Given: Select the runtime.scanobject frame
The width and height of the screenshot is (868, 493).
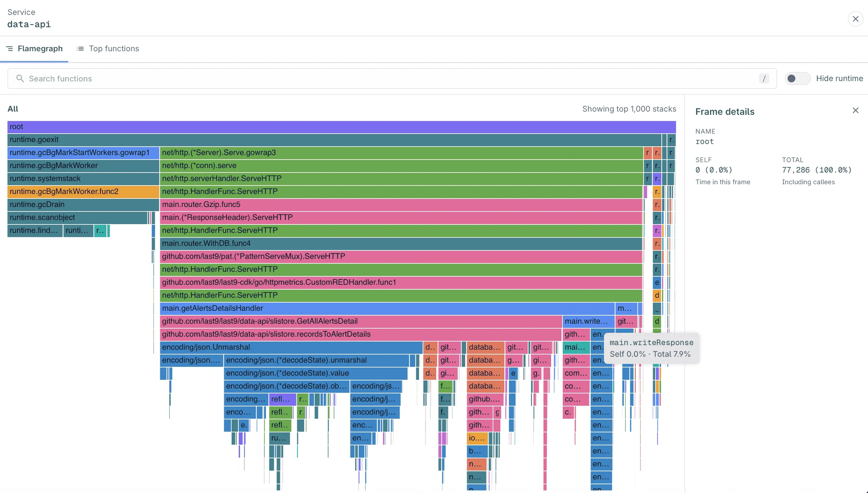Looking at the screenshot, I should pos(77,217).
